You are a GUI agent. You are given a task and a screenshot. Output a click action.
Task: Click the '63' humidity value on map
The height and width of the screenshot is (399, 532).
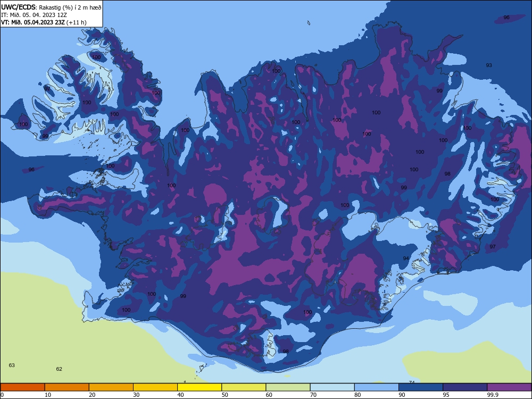[12, 365]
